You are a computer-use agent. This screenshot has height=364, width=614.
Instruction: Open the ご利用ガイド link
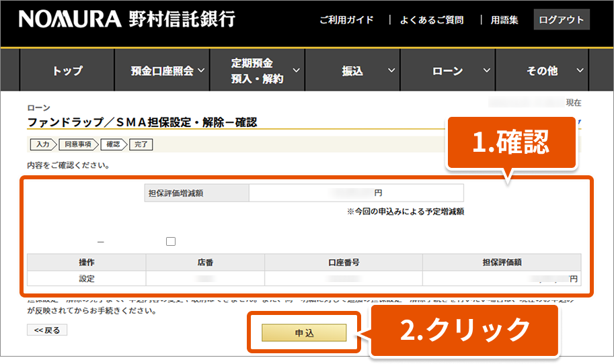click(346, 19)
